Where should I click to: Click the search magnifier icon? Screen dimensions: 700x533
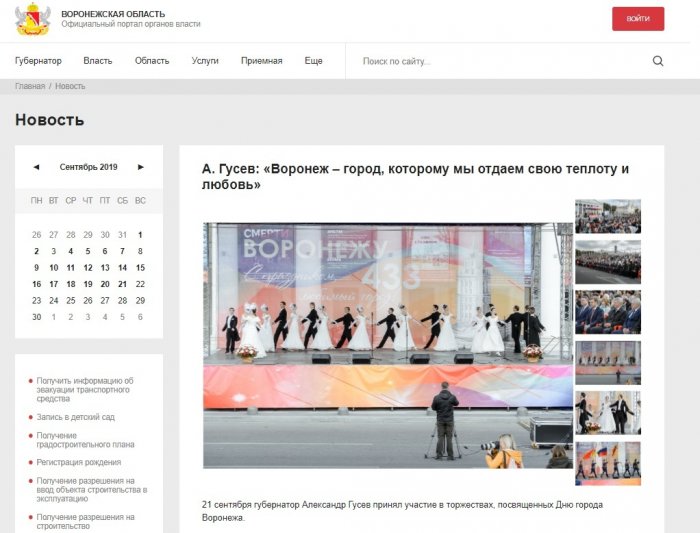coord(658,61)
